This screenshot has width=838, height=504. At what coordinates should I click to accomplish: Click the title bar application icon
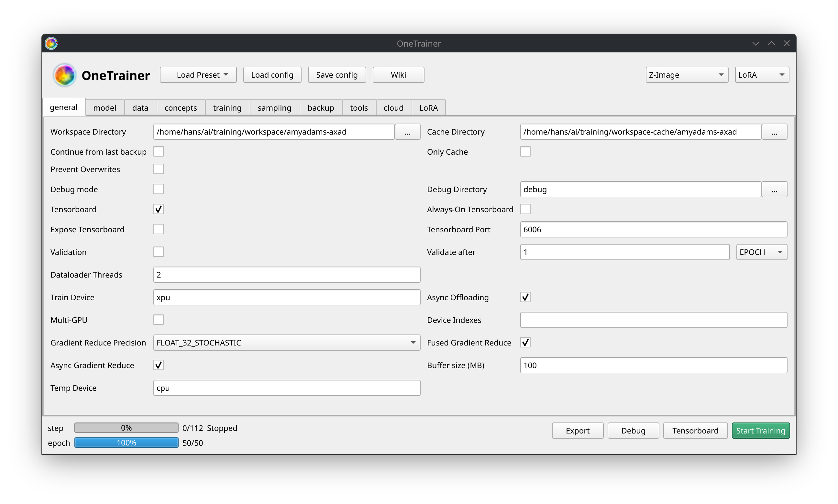(51, 43)
